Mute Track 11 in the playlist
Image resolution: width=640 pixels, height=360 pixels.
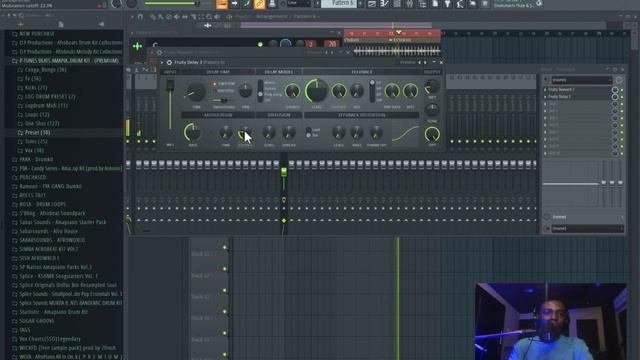[x=224, y=248]
